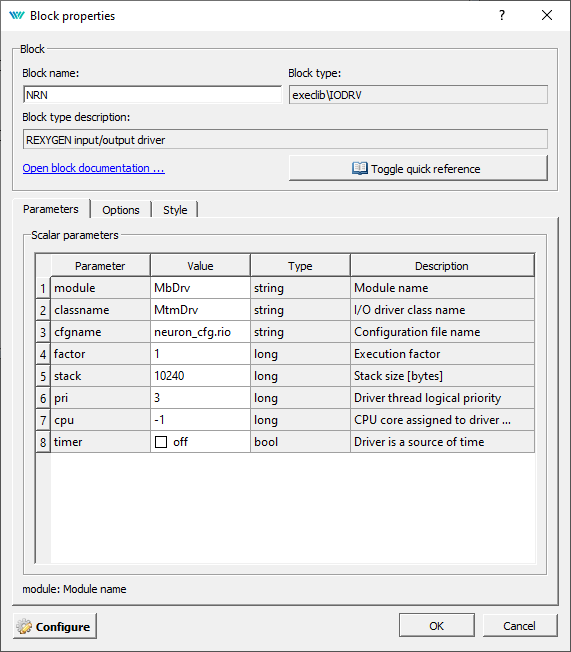Select the classname value MtmDrv cell
571x652 pixels.
tap(200, 310)
